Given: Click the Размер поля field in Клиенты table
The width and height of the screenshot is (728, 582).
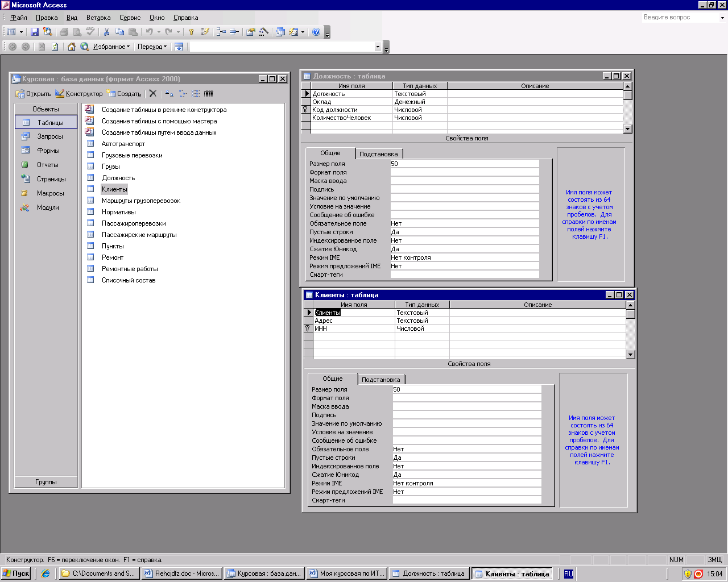Looking at the screenshot, I should [466, 389].
